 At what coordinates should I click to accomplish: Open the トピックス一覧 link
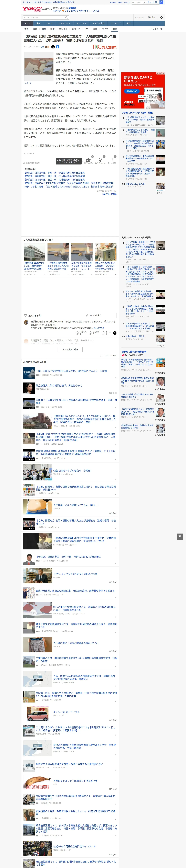(x=155, y=29)
